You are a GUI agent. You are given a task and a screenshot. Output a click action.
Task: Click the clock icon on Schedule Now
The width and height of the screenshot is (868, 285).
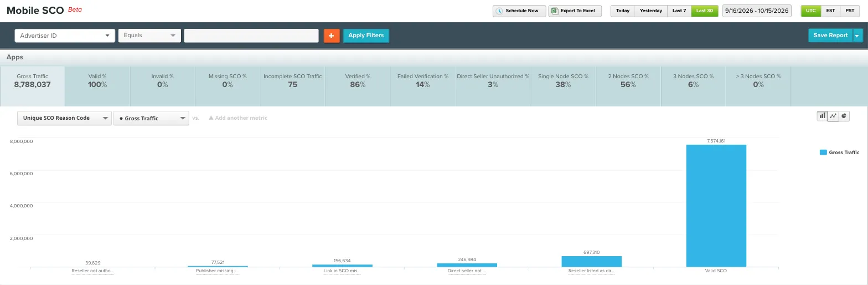point(499,11)
